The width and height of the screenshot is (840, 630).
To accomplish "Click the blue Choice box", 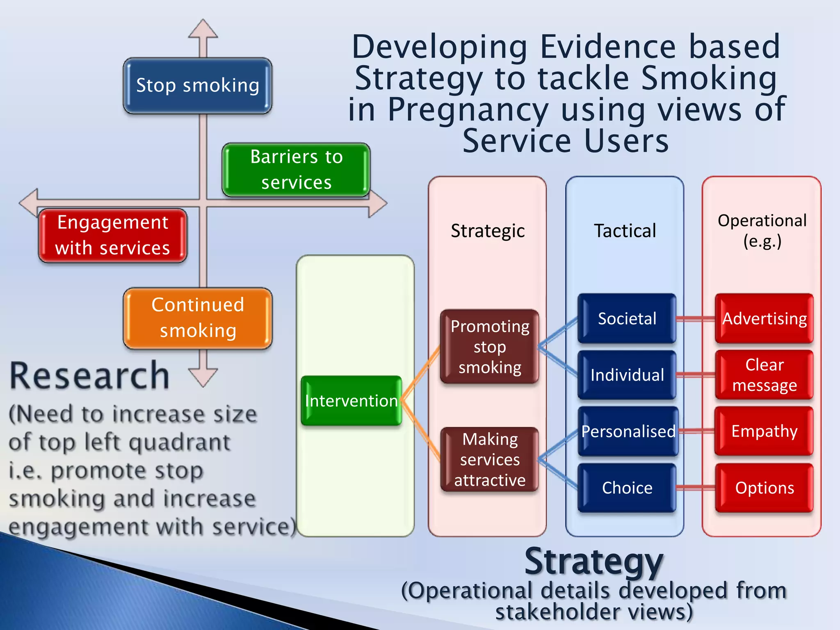I will tap(627, 488).
